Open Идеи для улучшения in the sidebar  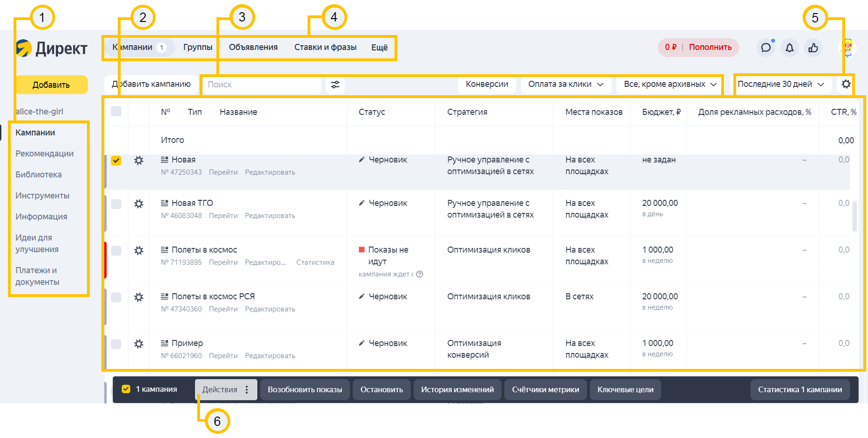[37, 243]
